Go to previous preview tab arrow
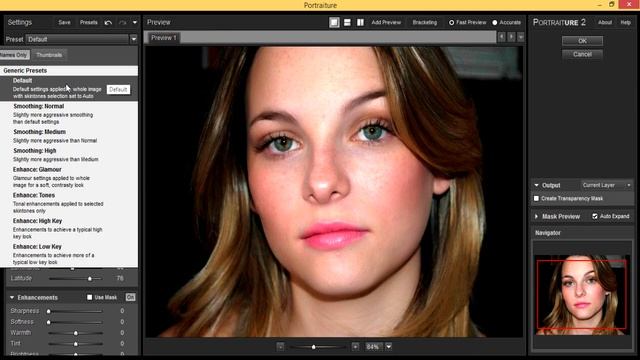Image resolution: width=640 pixels, height=360 pixels. tap(501, 37)
